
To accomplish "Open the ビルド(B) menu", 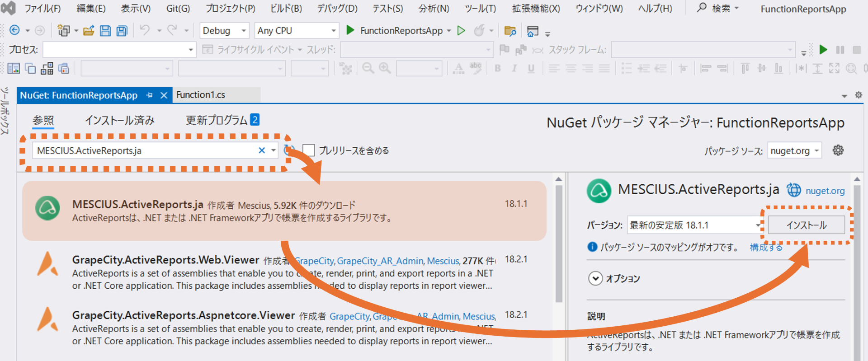I will [286, 8].
